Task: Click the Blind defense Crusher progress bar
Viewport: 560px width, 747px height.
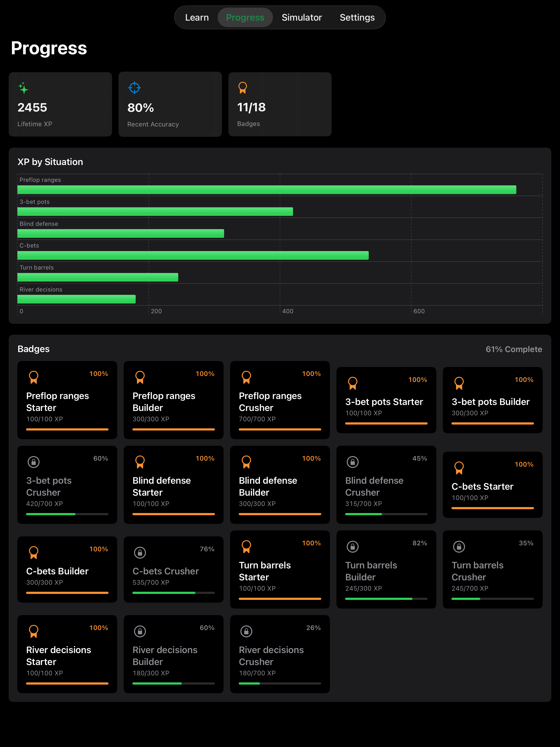Action: (386, 514)
